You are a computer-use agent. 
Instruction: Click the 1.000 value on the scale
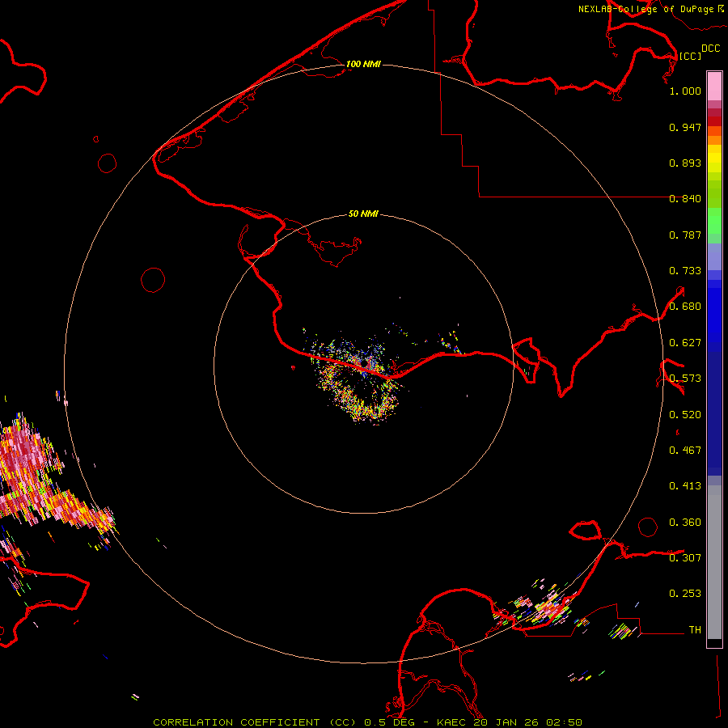click(x=685, y=91)
